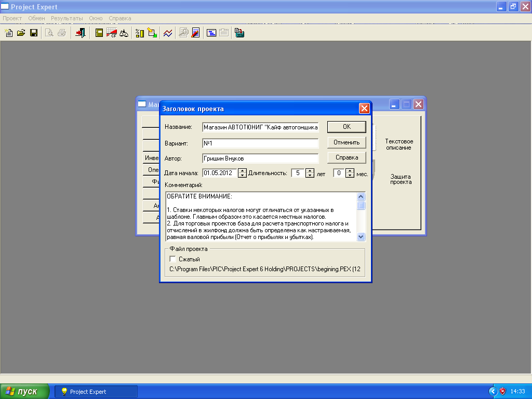Click the print preview toolbar icon

point(49,33)
